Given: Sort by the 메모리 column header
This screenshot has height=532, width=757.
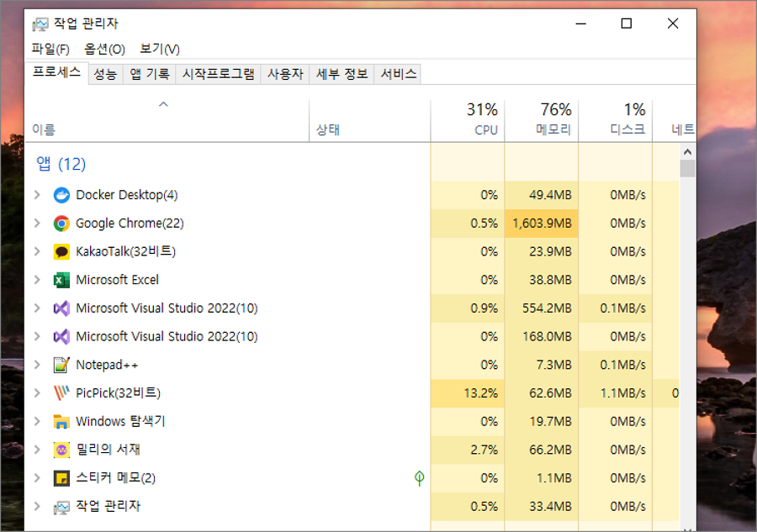Looking at the screenshot, I should coord(541,120).
